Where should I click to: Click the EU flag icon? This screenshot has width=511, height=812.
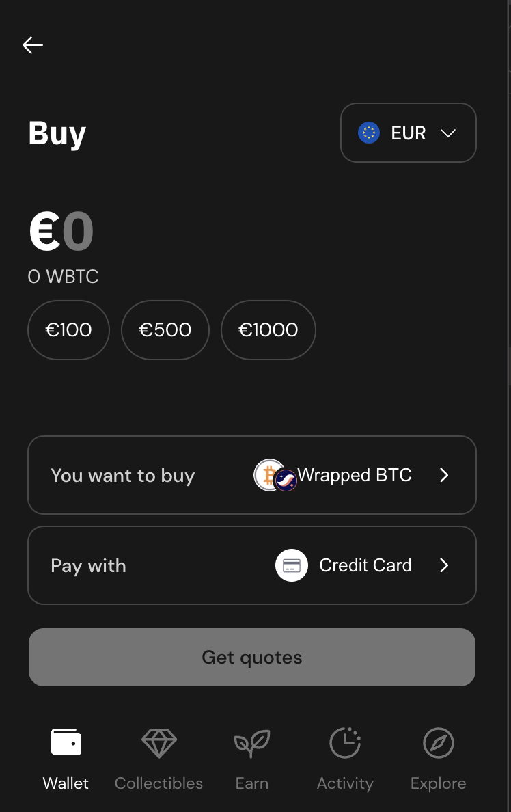[x=369, y=133]
